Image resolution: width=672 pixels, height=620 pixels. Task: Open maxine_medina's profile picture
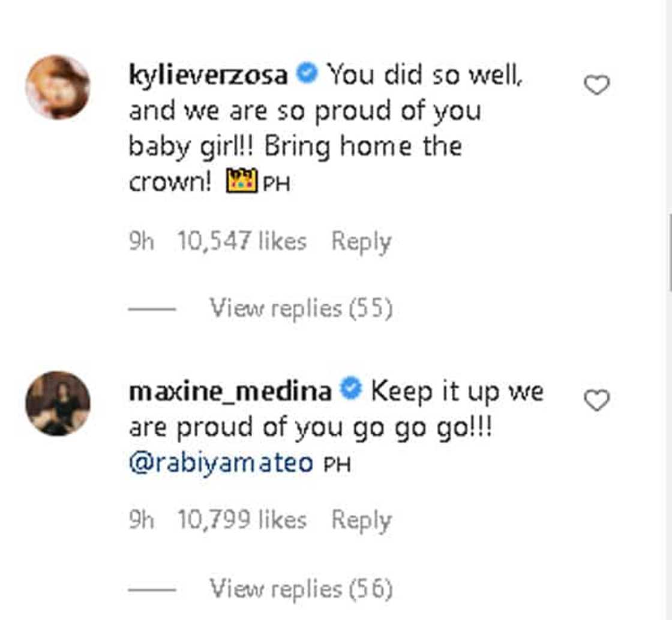click(58, 403)
